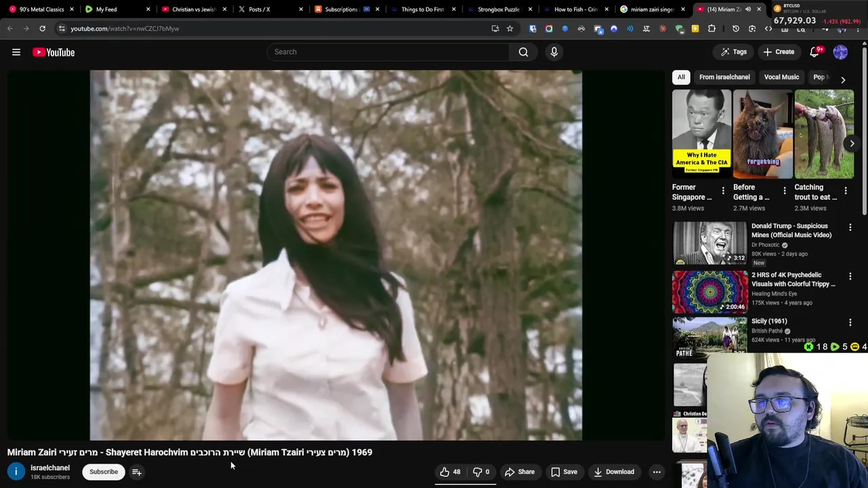Click the main video player
868x488 pixels.
(336, 256)
